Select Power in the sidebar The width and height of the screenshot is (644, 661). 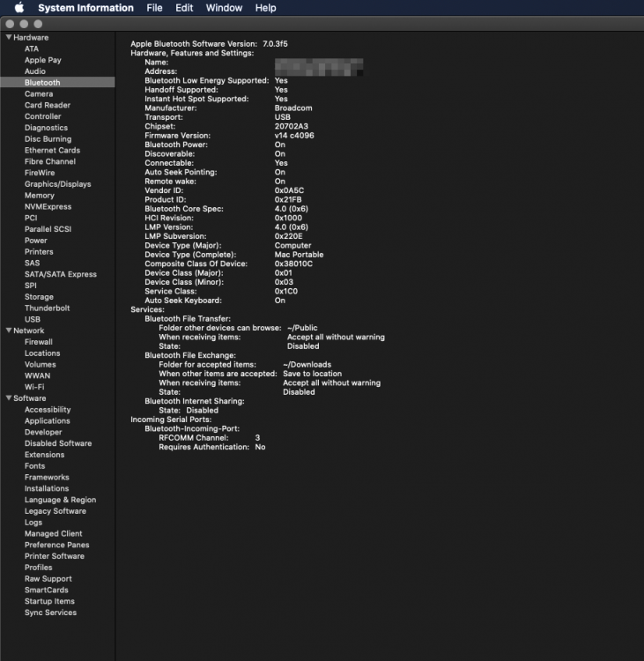click(36, 241)
